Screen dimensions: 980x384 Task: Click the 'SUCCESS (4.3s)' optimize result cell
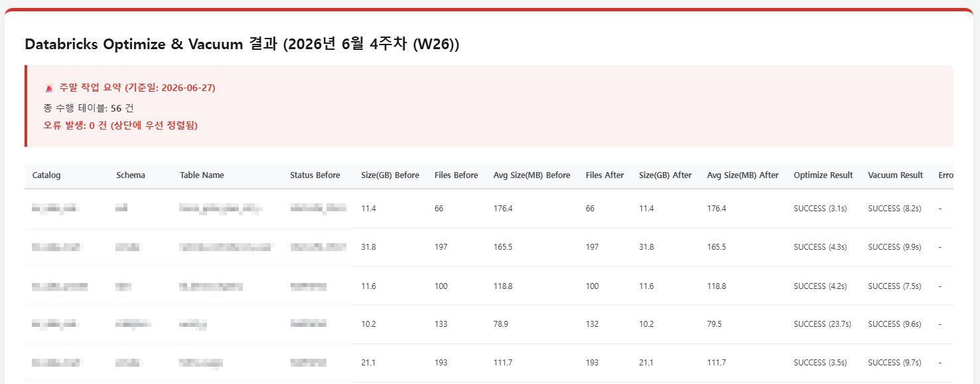tap(820, 247)
